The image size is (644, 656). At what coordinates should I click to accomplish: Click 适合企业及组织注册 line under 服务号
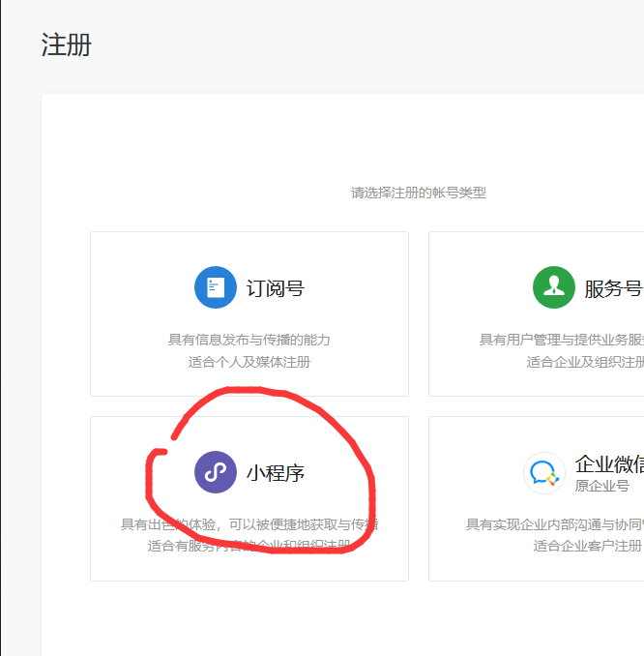[x=584, y=362]
